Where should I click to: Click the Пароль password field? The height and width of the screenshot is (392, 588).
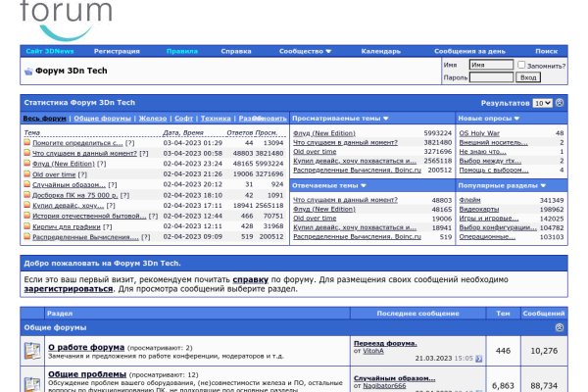[x=491, y=76]
